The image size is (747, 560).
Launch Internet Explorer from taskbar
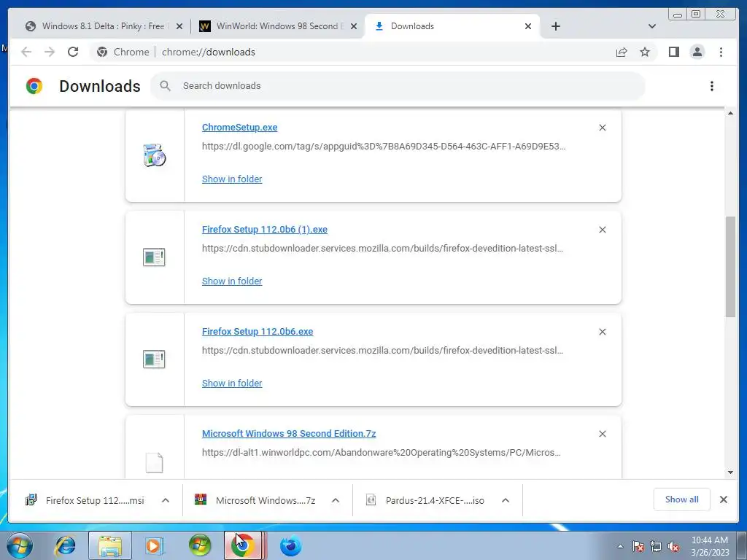coord(65,545)
